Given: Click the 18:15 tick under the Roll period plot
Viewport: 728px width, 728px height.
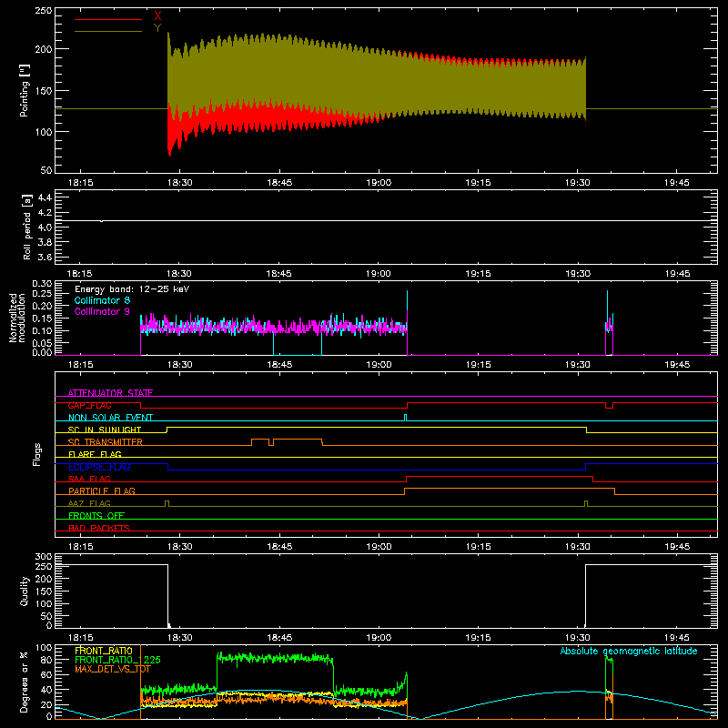Looking at the screenshot, I should [80, 274].
